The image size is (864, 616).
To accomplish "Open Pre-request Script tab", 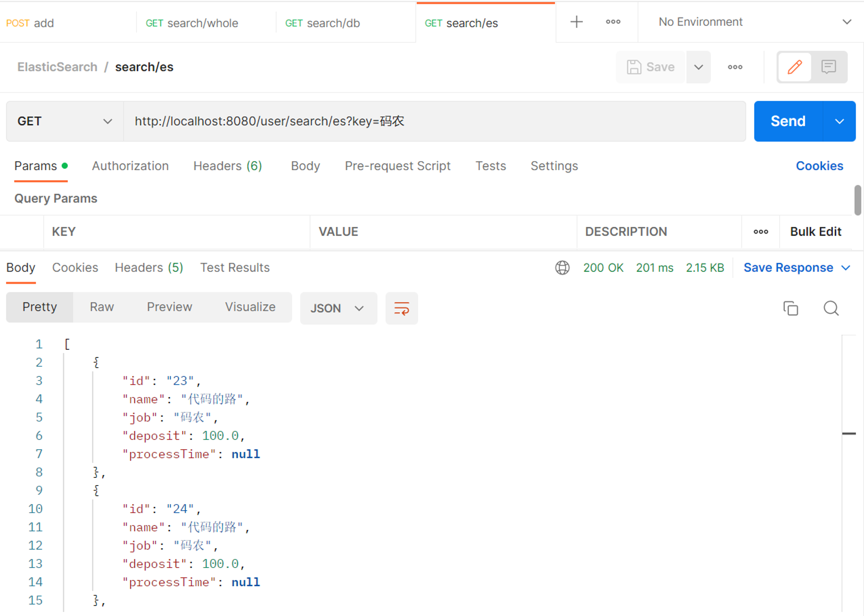I will pos(397,166).
